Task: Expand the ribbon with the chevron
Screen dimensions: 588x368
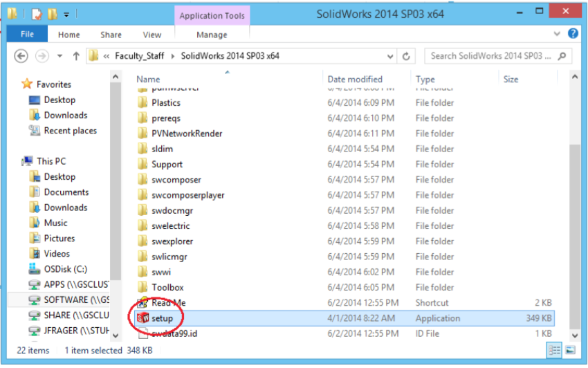Action: coord(557,34)
